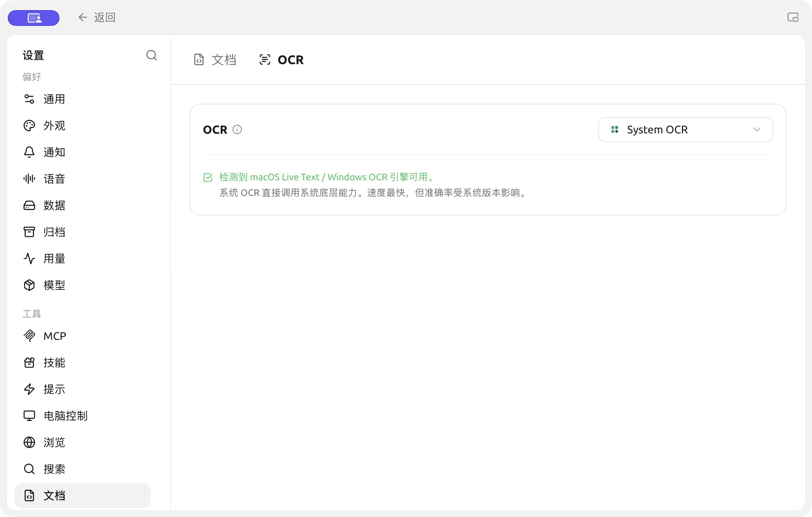This screenshot has width=812, height=517.
Task: Click the waveform icon for 语音
Action: coord(29,179)
